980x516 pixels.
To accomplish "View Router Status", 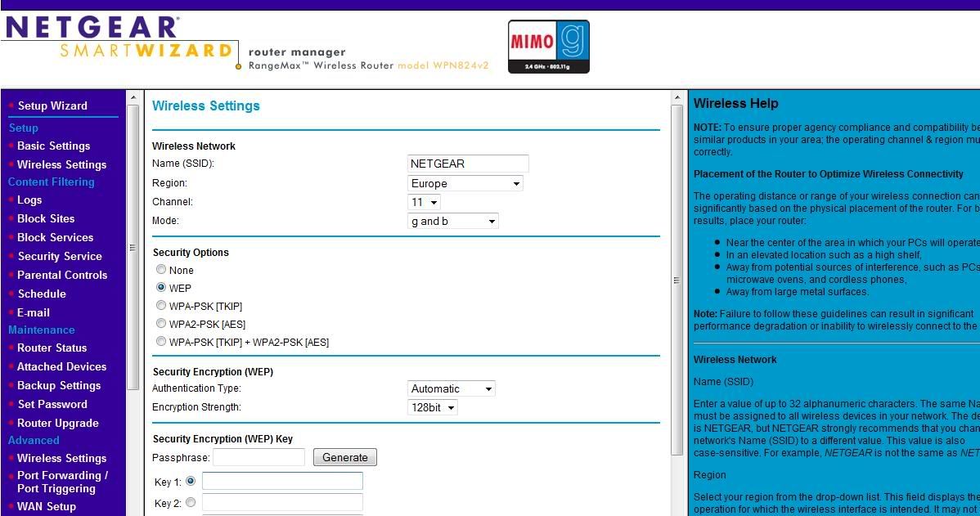I will [52, 348].
